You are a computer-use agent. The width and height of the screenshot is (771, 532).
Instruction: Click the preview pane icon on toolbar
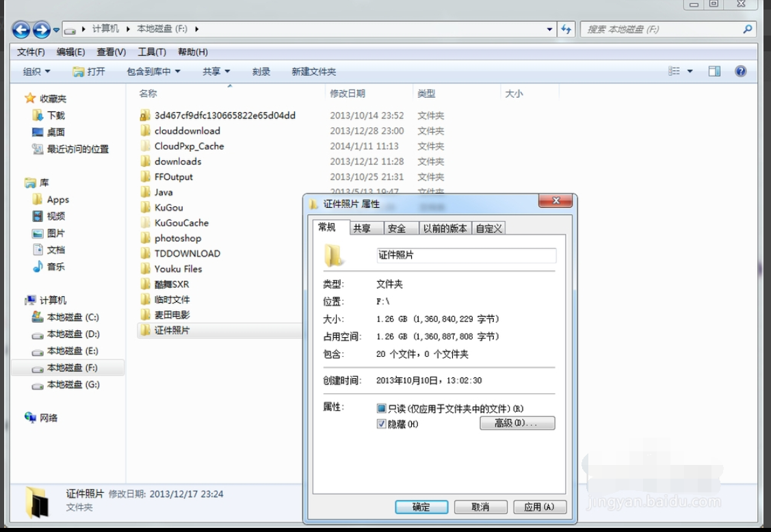[x=714, y=70]
